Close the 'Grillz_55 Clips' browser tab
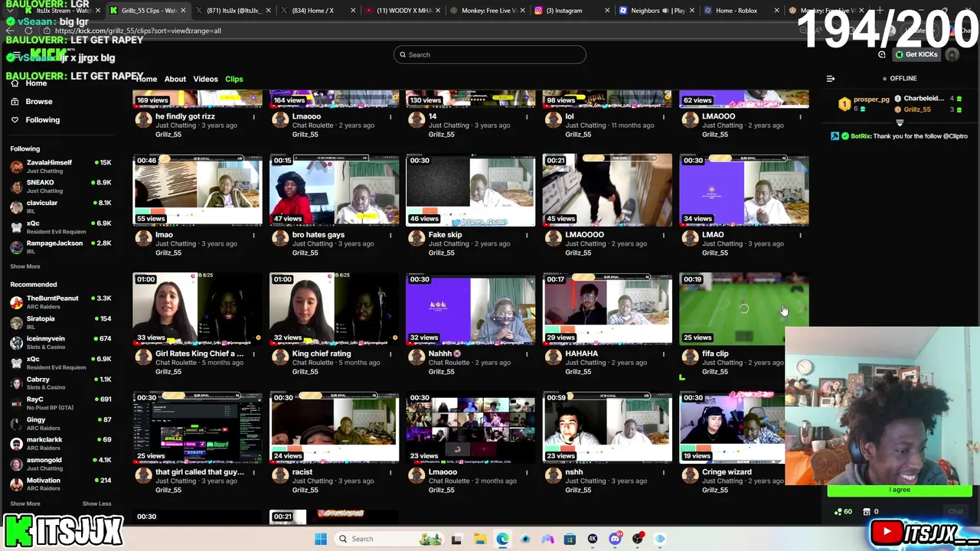Screen dimensions: 980x551 click(x=183, y=11)
